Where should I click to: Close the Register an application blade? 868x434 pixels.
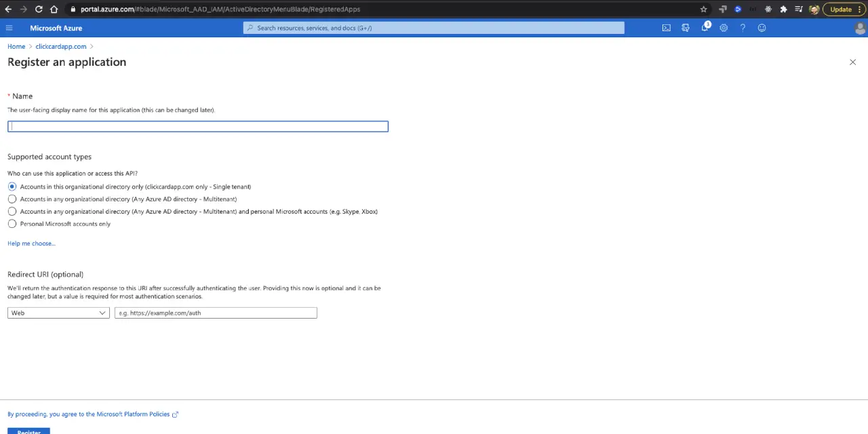click(x=852, y=62)
